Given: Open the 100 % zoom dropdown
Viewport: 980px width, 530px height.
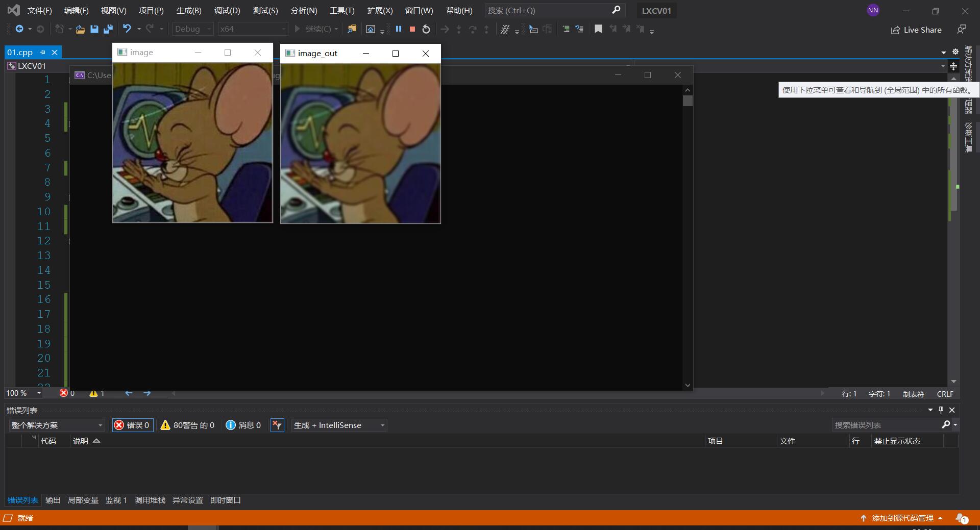Looking at the screenshot, I should pos(23,393).
